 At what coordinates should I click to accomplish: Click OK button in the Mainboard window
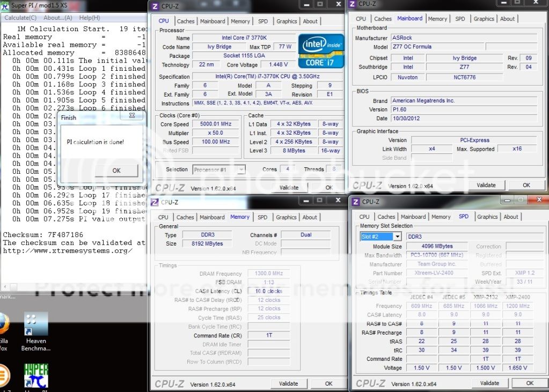click(x=526, y=185)
